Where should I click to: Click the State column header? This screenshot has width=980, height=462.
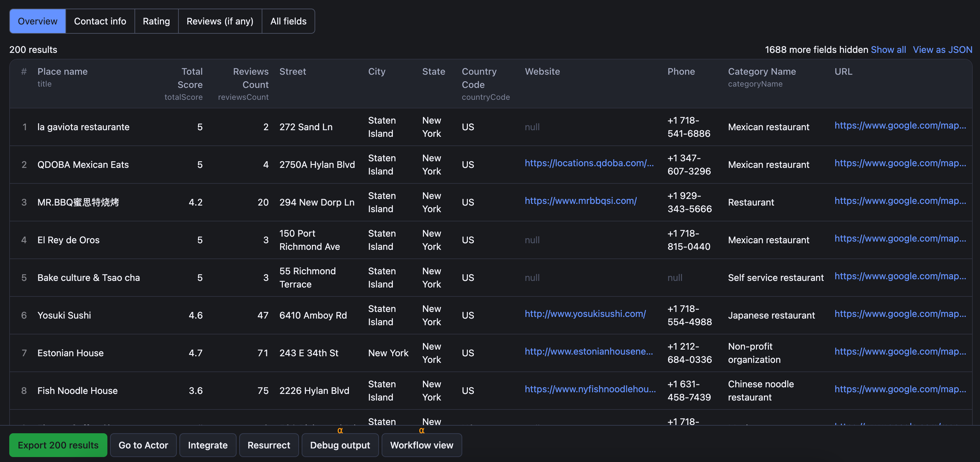pos(433,71)
